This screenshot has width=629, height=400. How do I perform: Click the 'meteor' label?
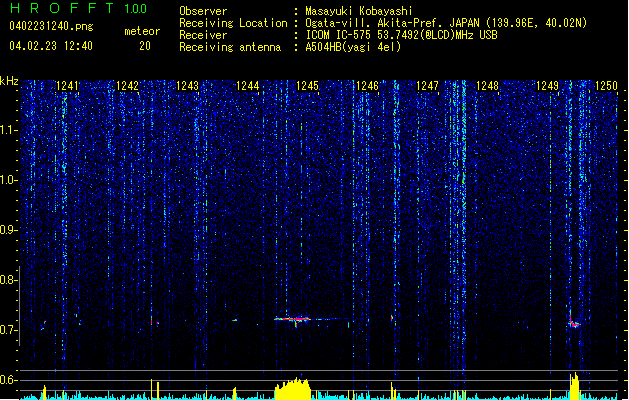(142, 31)
